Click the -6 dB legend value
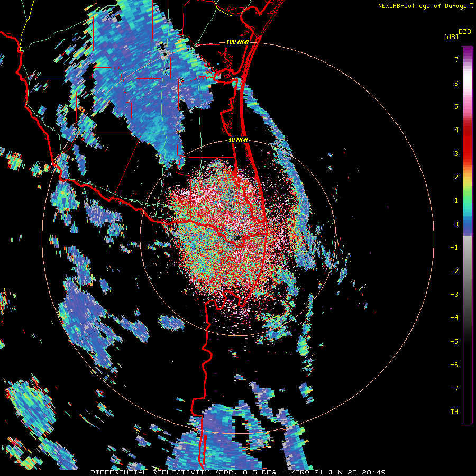The image size is (476, 476). (x=454, y=365)
